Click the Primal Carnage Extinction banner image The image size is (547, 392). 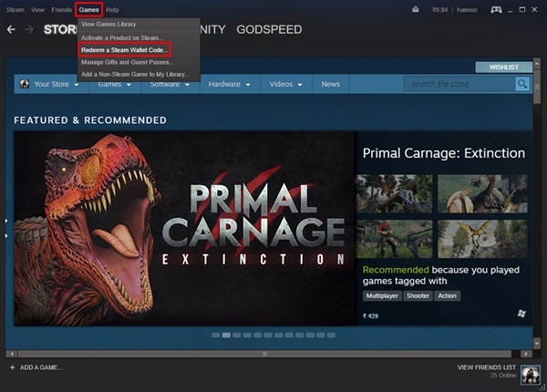(x=184, y=229)
